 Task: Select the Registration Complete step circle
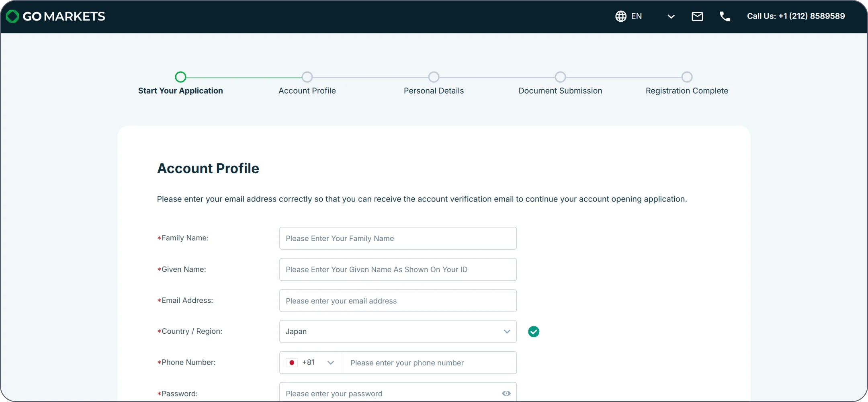click(687, 77)
